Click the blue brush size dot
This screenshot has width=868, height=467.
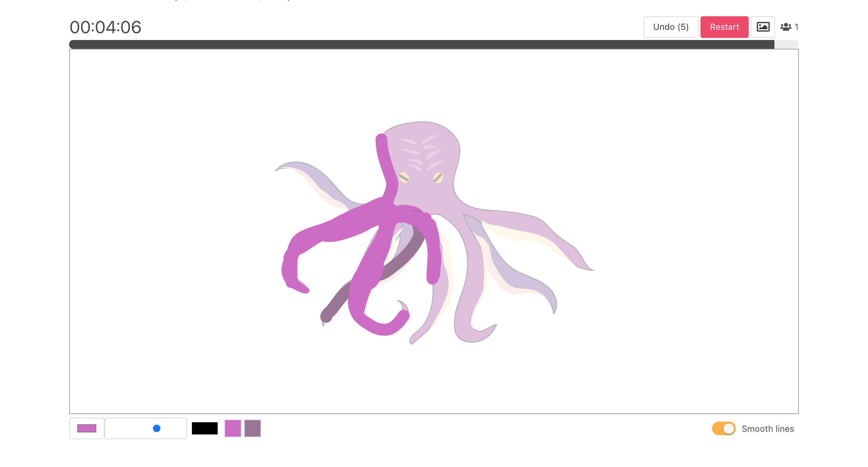tap(156, 428)
